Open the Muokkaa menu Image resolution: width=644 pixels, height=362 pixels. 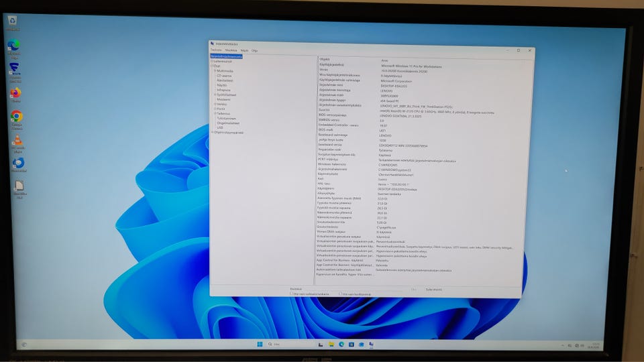(231, 50)
